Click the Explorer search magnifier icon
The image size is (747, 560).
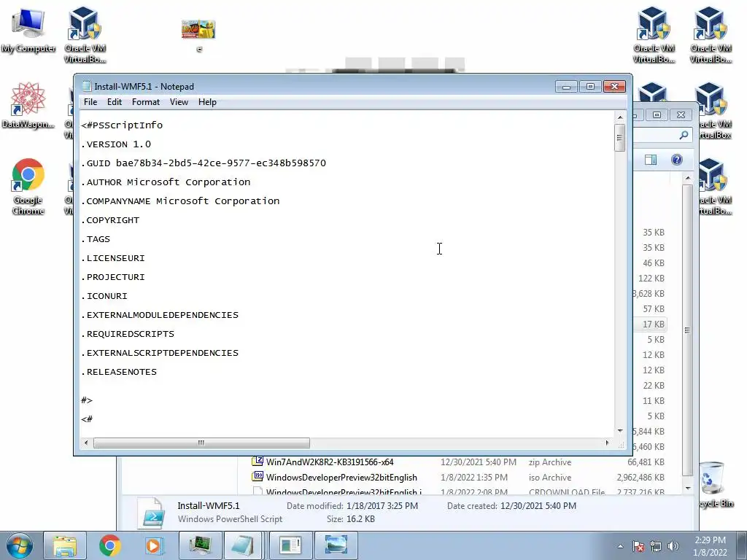(x=684, y=135)
